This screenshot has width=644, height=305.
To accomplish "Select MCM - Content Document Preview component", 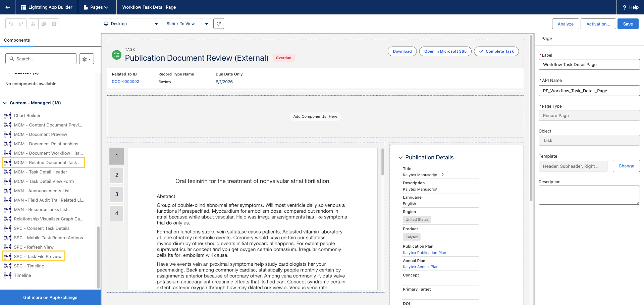I will click(x=44, y=125).
